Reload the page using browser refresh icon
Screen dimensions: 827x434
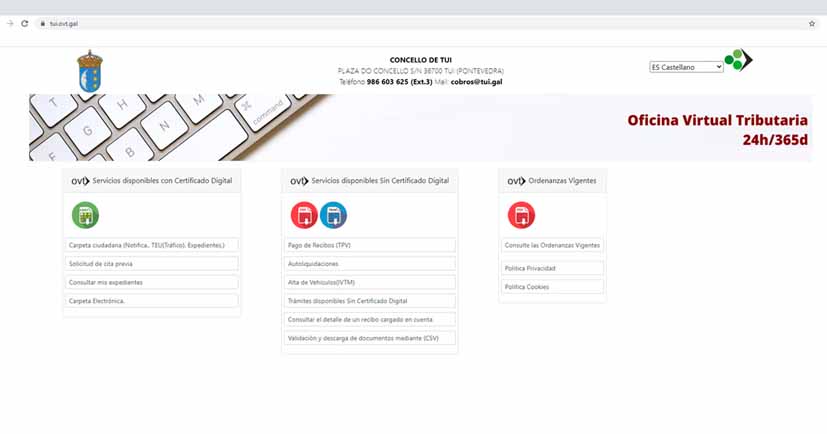pyautogui.click(x=24, y=23)
